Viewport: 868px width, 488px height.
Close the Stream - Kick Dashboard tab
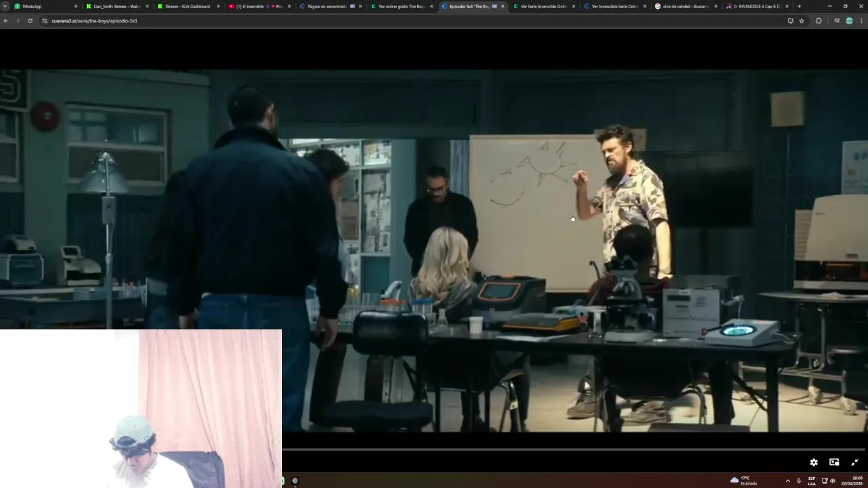coord(218,6)
